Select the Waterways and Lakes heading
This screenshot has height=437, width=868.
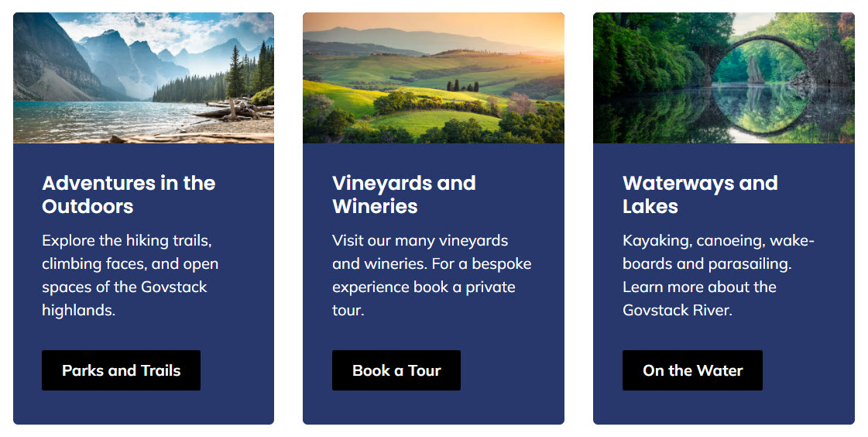coord(700,194)
